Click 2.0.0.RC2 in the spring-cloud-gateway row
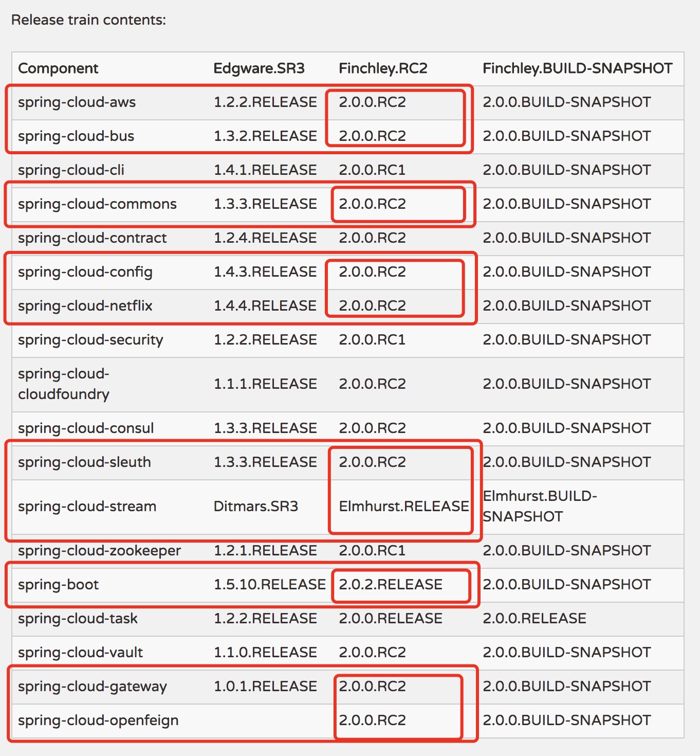 pos(372,687)
